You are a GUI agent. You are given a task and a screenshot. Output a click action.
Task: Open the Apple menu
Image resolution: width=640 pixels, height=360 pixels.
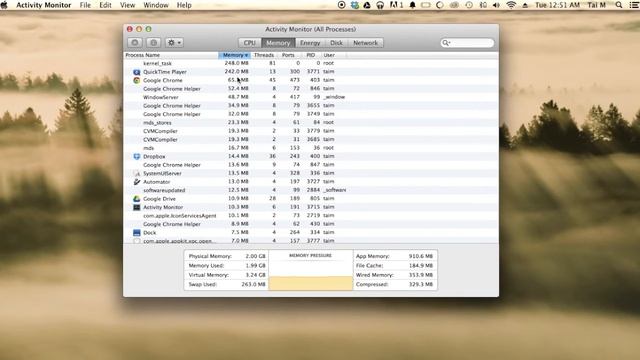pyautogui.click(x=4, y=5)
